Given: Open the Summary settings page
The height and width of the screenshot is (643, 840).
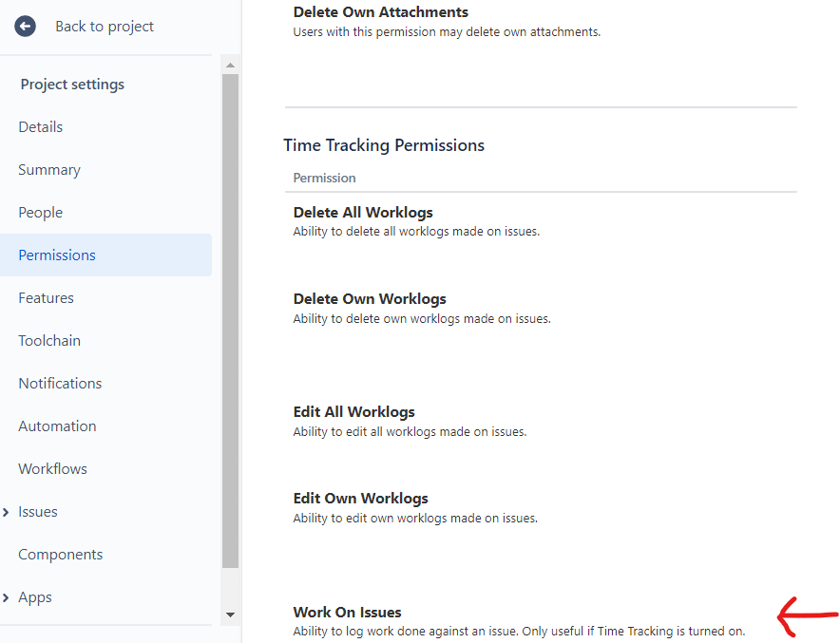Looking at the screenshot, I should 49,170.
